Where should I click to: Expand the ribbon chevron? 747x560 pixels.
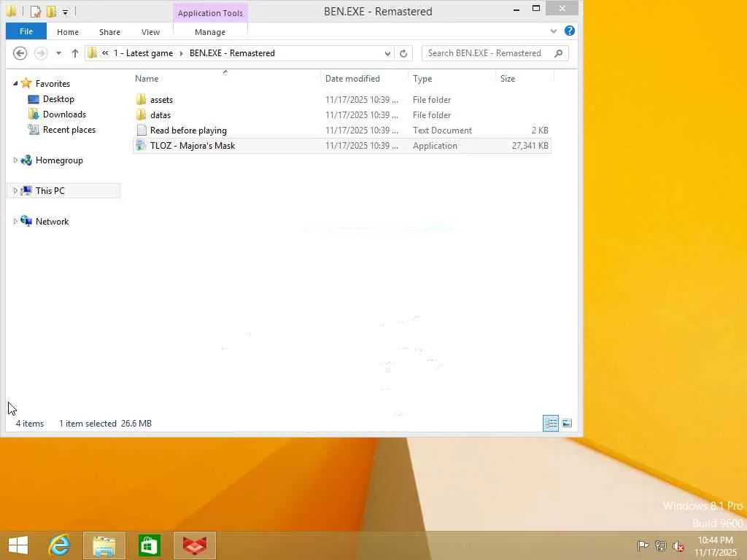(554, 31)
